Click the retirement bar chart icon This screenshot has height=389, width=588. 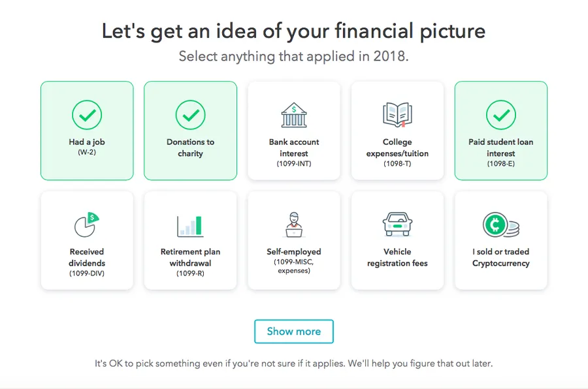pyautogui.click(x=190, y=225)
